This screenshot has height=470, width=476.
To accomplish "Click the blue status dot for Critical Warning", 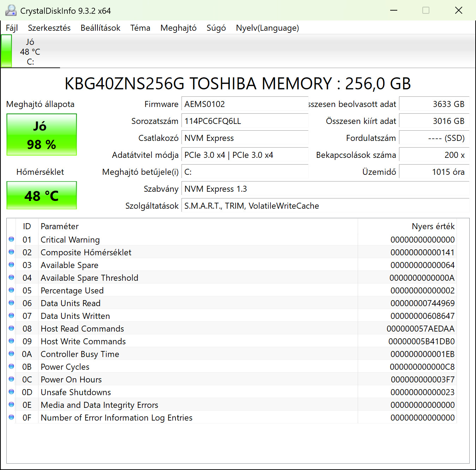I will (x=11, y=239).
